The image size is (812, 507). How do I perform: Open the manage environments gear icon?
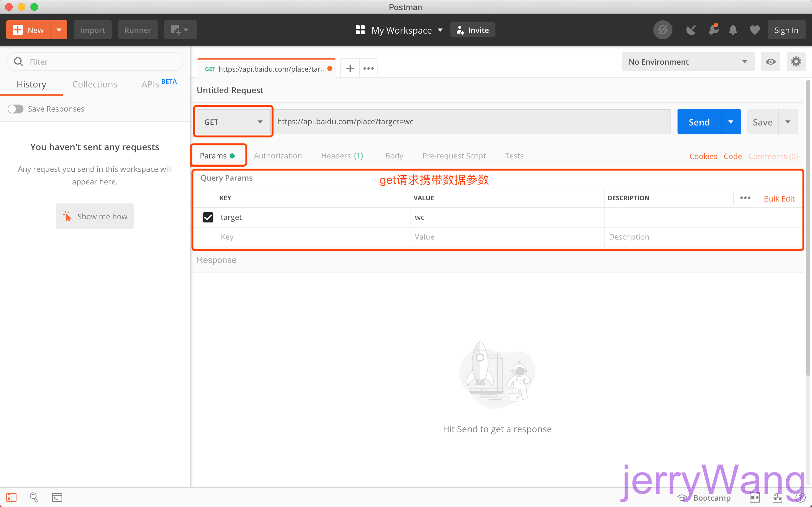[x=796, y=62]
